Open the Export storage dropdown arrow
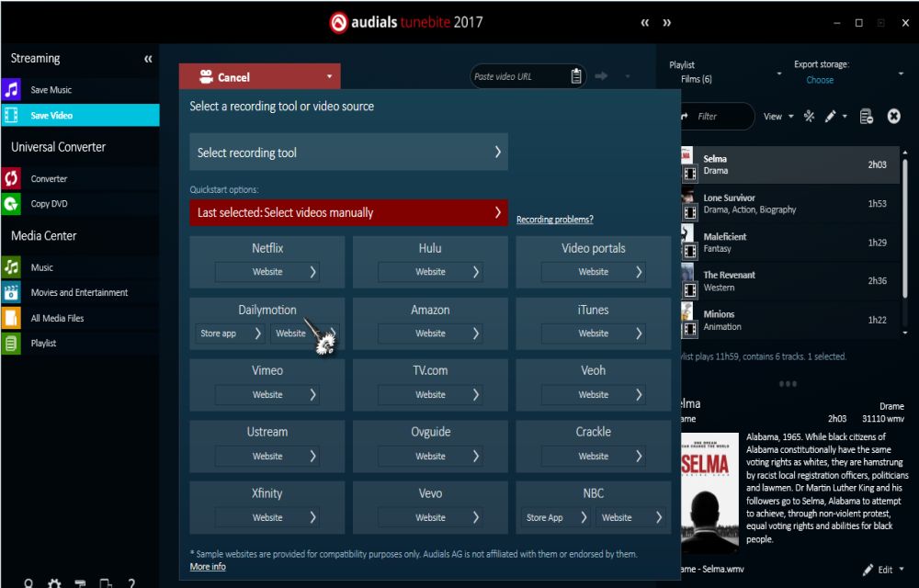This screenshot has width=919, height=588. point(901,73)
